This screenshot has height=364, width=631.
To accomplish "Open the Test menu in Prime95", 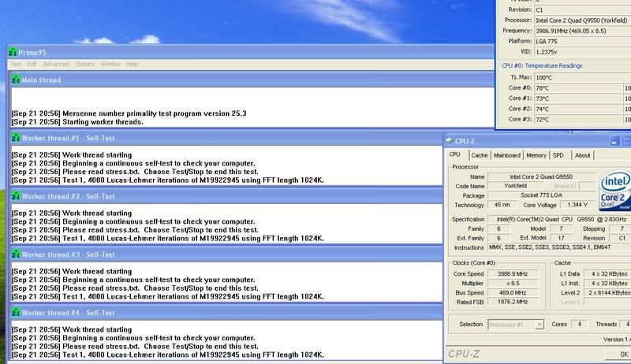I will (x=16, y=65).
